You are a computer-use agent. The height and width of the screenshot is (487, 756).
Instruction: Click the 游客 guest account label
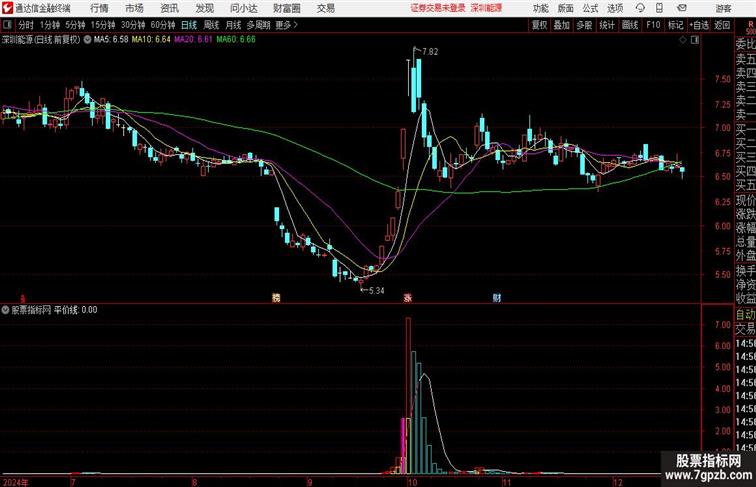[723, 8]
